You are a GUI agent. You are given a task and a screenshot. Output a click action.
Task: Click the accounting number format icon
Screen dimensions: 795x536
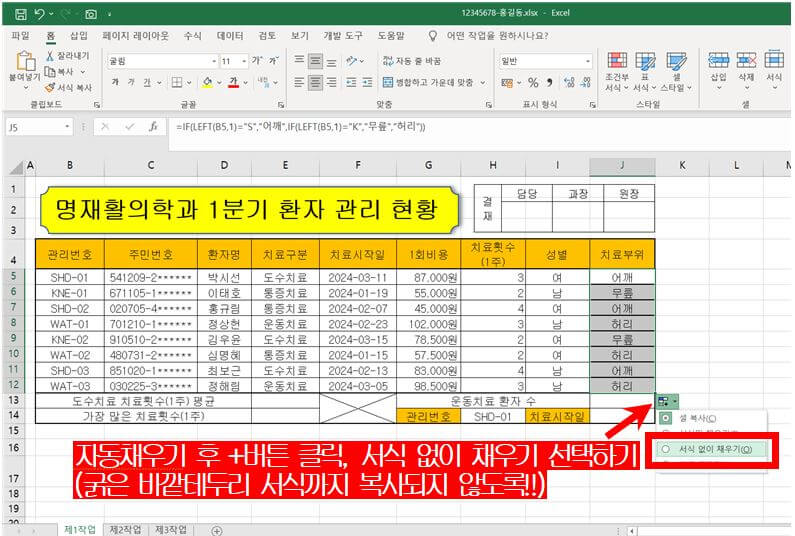tap(507, 82)
